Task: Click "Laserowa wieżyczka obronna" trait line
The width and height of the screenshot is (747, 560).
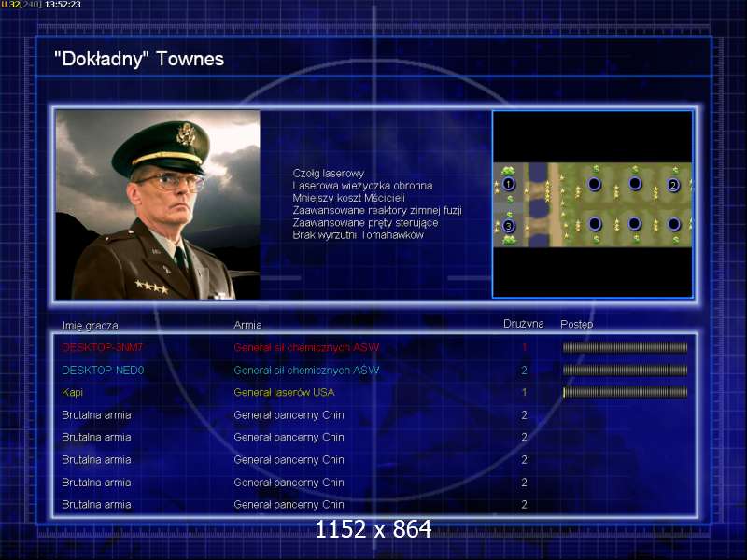Action: point(362,186)
